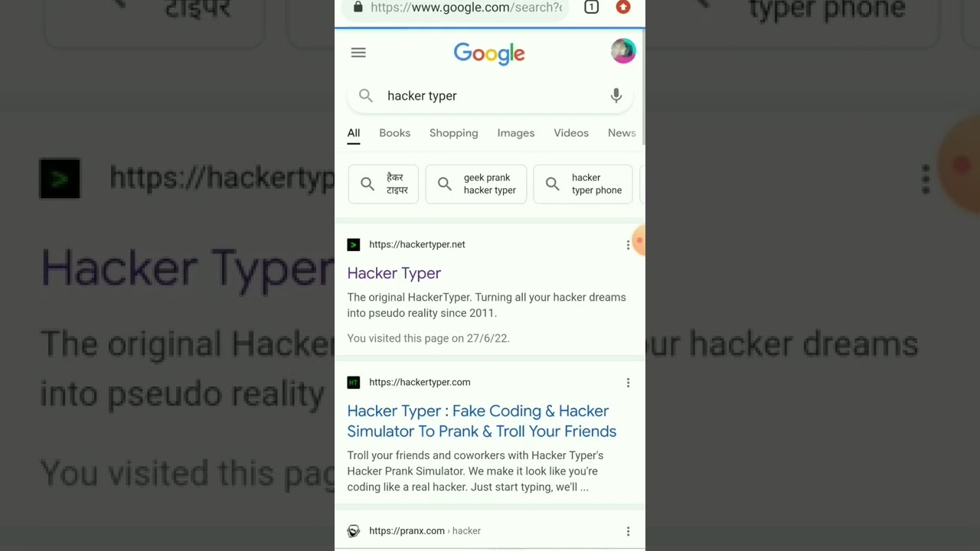The width and height of the screenshot is (980, 551).
Task: Open three-dot menu for pranx.com result
Action: click(628, 531)
